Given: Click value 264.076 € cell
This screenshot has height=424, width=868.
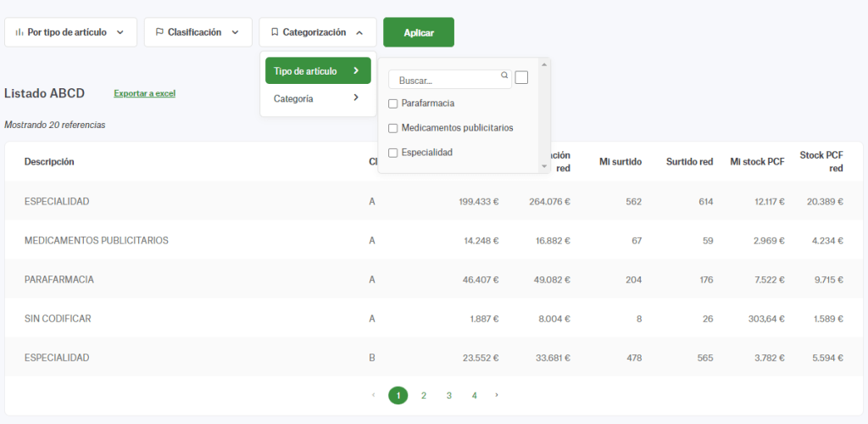Looking at the screenshot, I should point(549,202).
